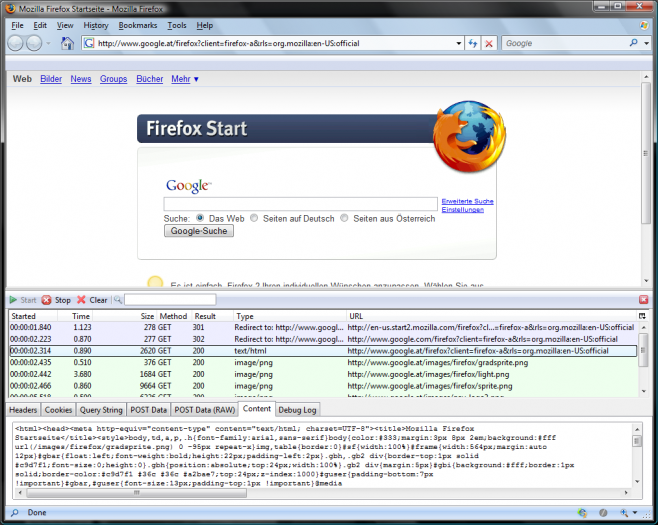Click the Google-Suche button

pyautogui.click(x=199, y=231)
